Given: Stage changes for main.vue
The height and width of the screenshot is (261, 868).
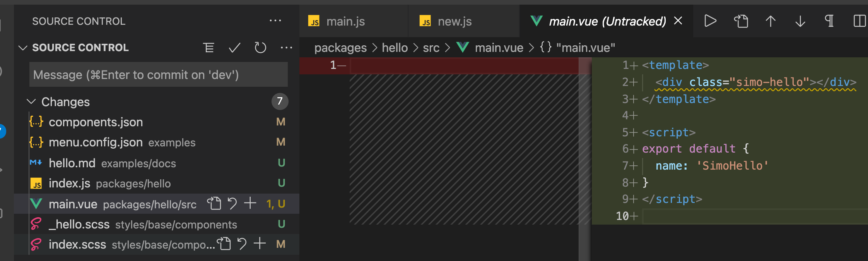Looking at the screenshot, I should [250, 203].
